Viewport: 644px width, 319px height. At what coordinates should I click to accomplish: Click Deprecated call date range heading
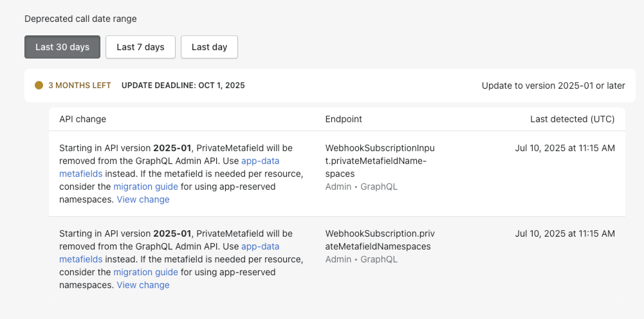(x=80, y=19)
